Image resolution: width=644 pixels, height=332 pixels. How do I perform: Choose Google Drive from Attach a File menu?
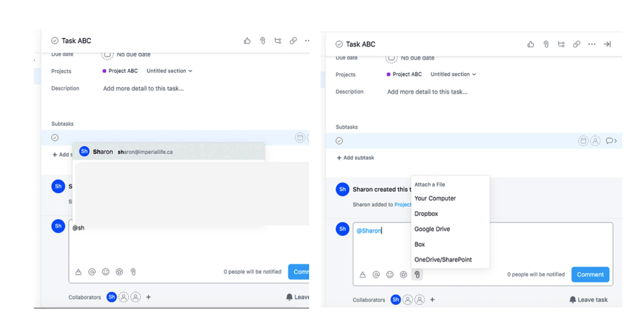click(432, 229)
